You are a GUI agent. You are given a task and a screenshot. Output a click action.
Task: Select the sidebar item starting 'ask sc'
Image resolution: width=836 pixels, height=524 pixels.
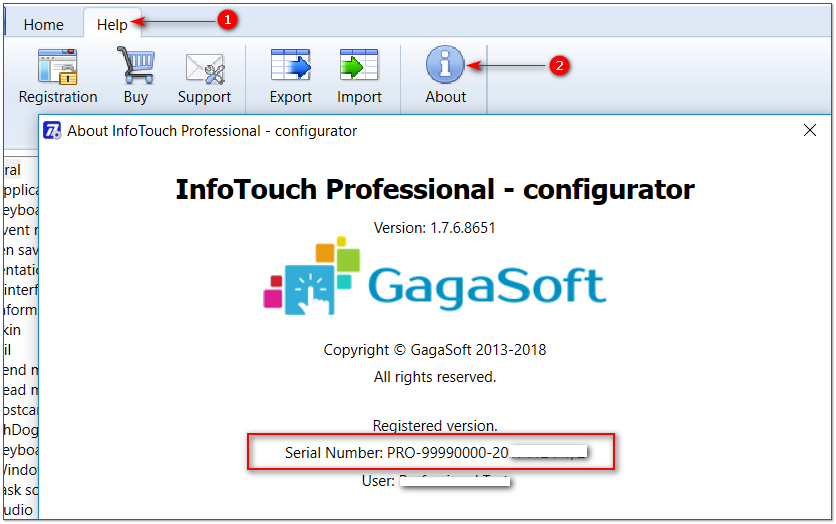[x=20, y=490]
